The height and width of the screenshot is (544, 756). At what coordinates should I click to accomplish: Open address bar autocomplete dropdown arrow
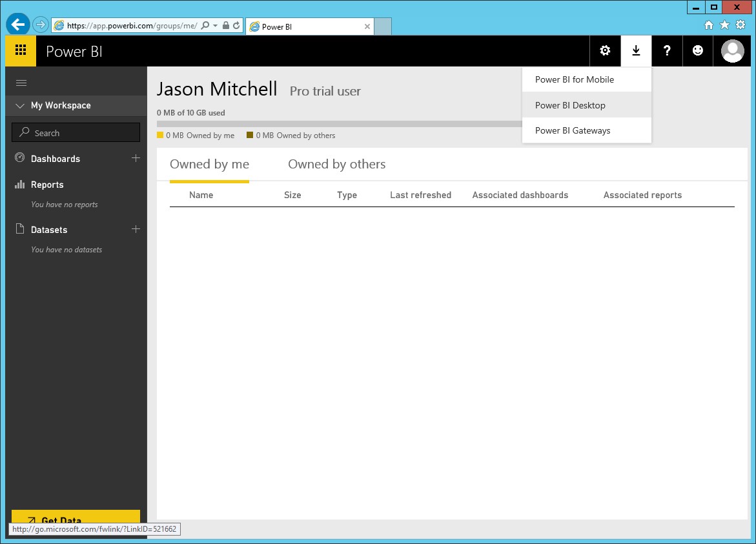[215, 26]
